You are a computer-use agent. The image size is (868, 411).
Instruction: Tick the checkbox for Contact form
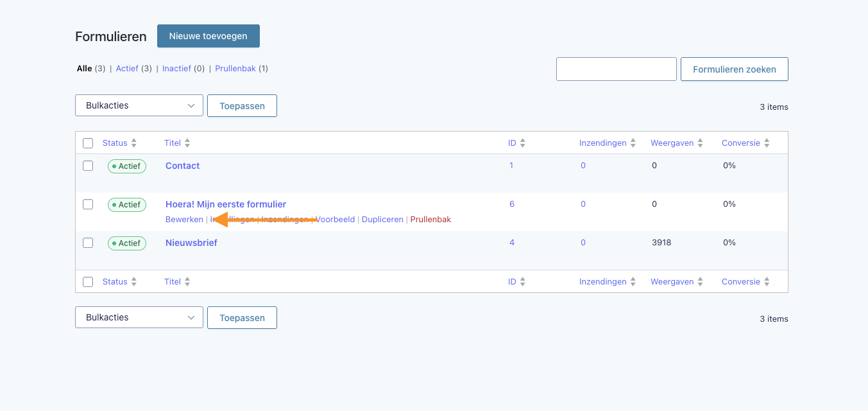point(88,166)
